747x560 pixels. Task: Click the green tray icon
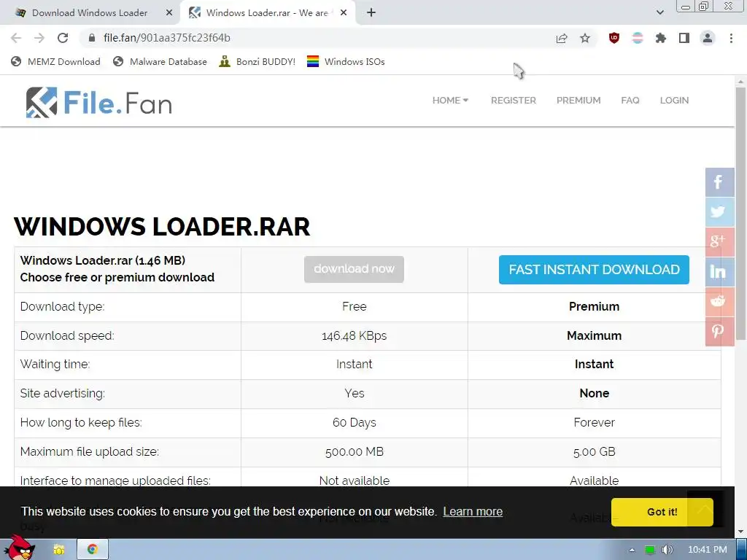coord(650,550)
